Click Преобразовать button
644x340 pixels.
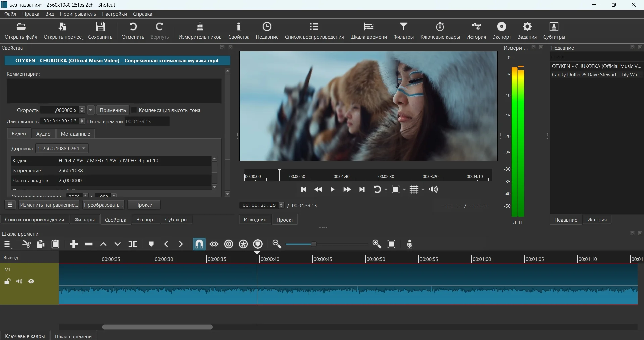[x=103, y=205]
